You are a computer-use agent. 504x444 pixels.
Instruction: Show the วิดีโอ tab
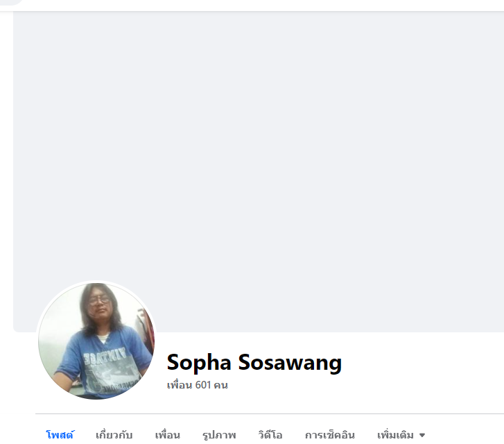[x=270, y=435]
